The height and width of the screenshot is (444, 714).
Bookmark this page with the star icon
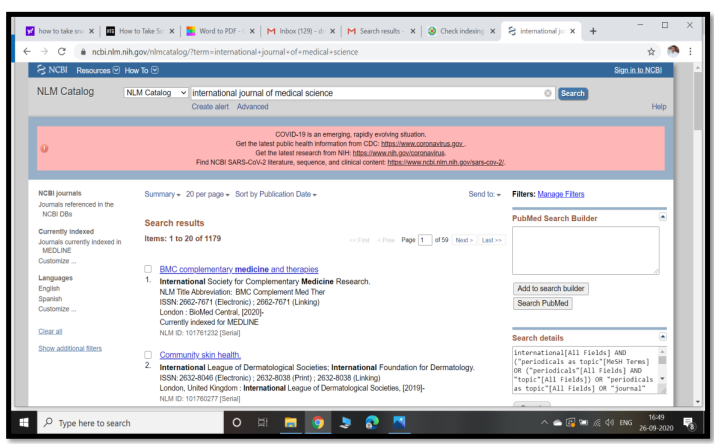[x=651, y=51]
